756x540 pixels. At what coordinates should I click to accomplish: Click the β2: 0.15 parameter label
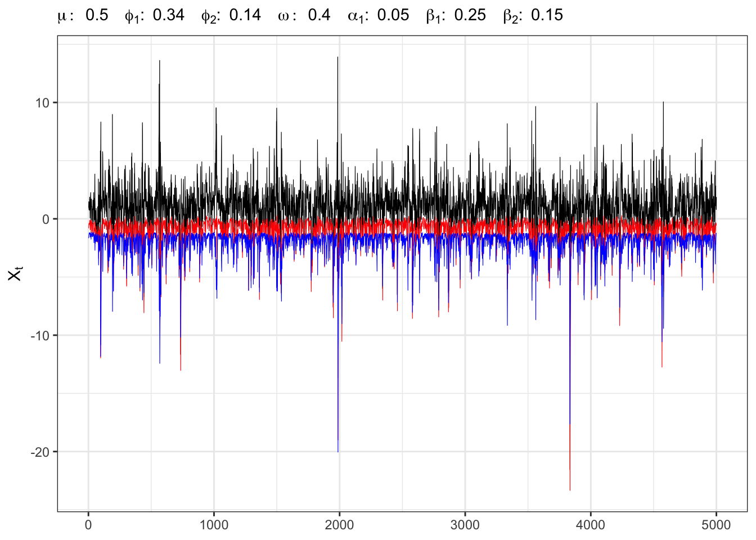click(x=533, y=15)
